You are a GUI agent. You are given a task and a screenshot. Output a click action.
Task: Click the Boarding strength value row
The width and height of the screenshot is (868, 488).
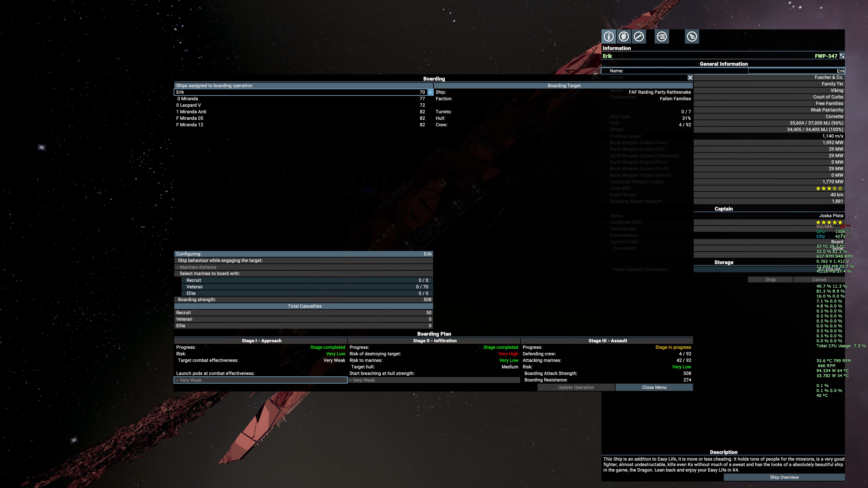(303, 300)
